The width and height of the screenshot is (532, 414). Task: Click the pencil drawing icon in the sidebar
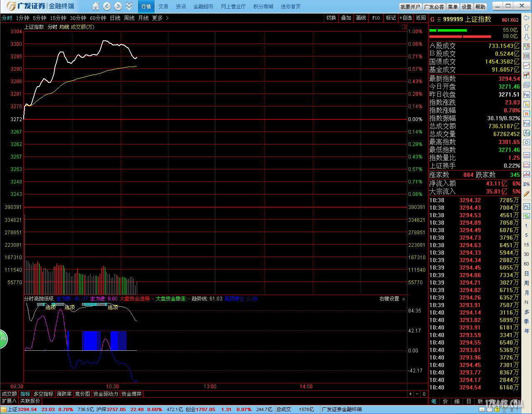[x=527, y=193]
